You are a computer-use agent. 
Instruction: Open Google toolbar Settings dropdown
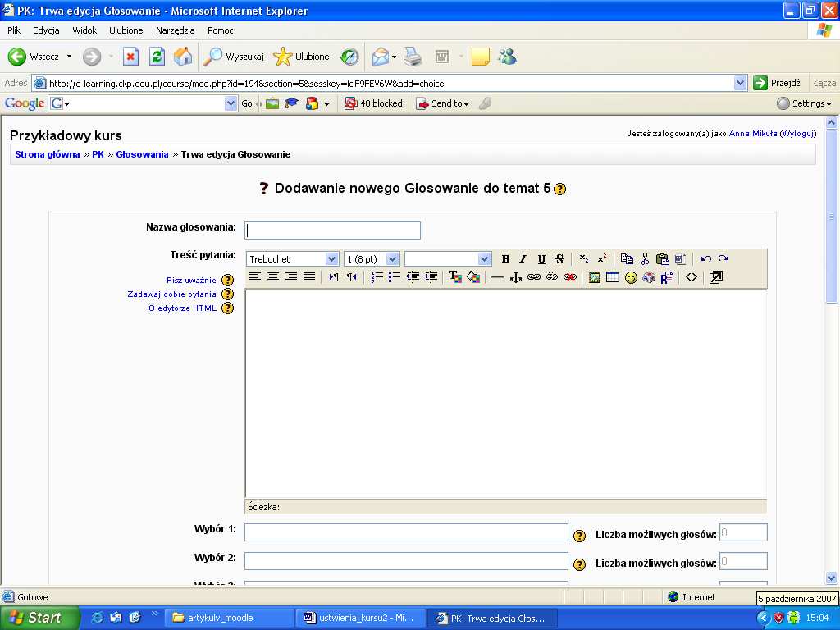(805, 103)
